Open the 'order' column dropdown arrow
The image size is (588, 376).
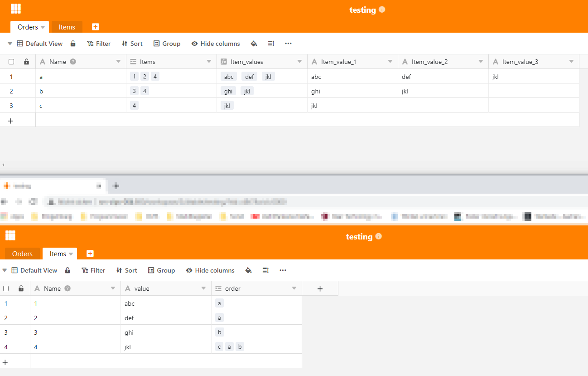pyautogui.click(x=294, y=288)
